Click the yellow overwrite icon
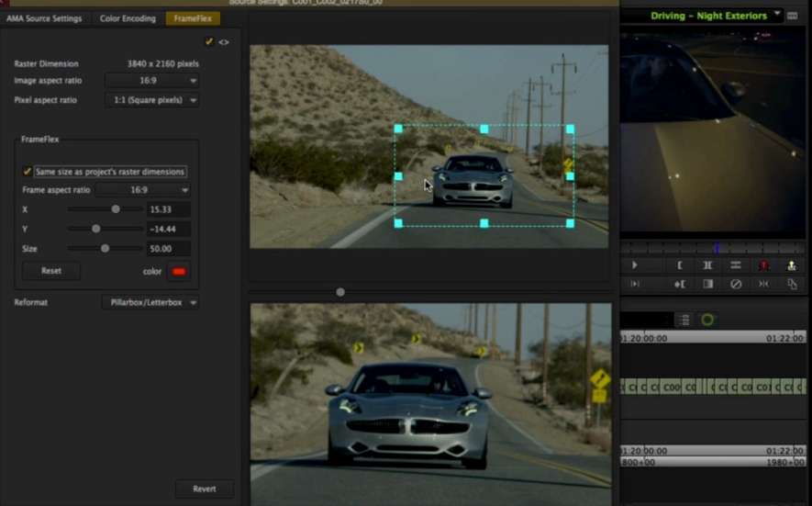The image size is (812, 506). (x=791, y=265)
